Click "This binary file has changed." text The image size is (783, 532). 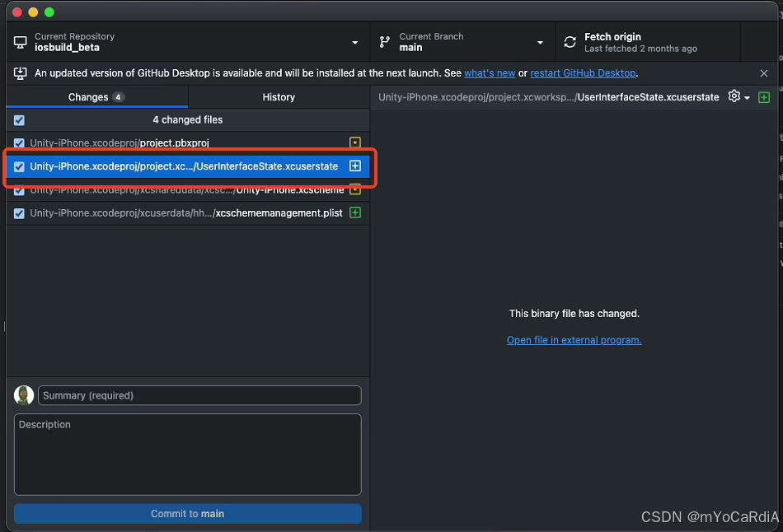[x=574, y=314]
